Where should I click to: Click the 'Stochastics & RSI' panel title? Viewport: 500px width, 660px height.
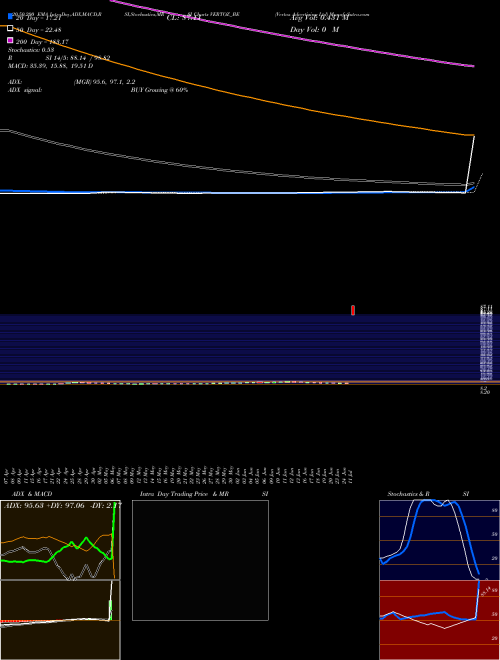[x=428, y=494]
